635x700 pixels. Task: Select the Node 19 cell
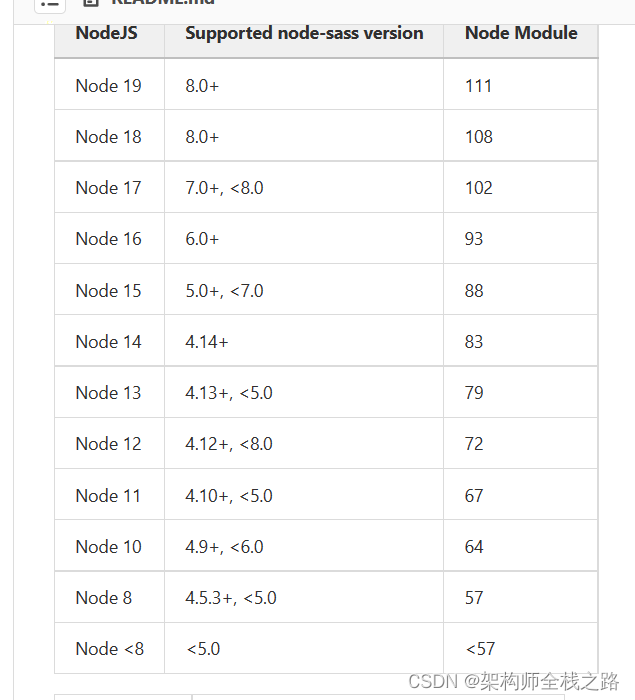[x=108, y=86]
